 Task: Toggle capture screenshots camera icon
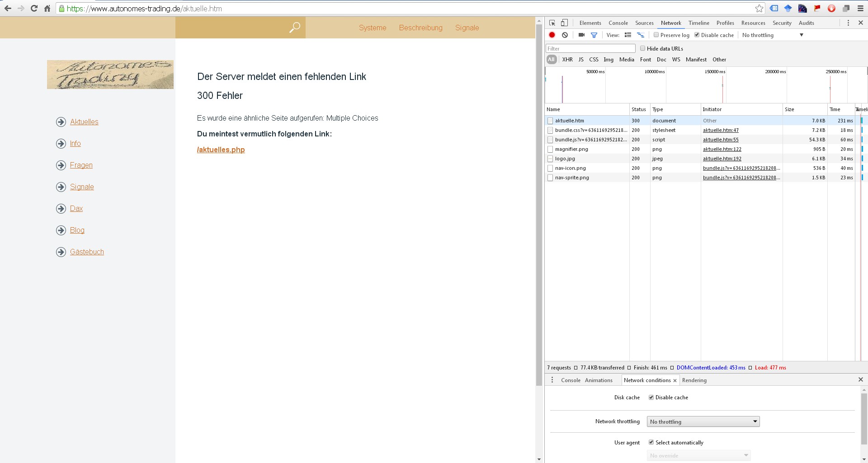(581, 35)
